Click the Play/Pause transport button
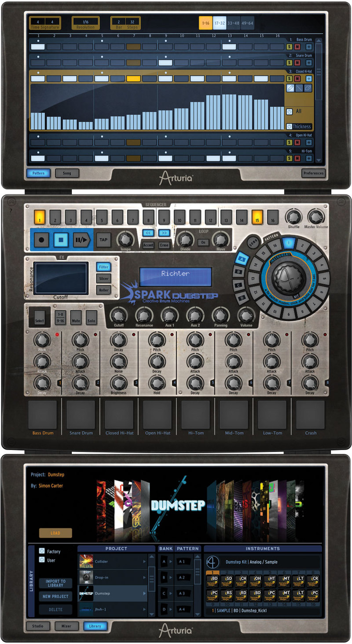This screenshot has width=352, height=644. (81, 240)
